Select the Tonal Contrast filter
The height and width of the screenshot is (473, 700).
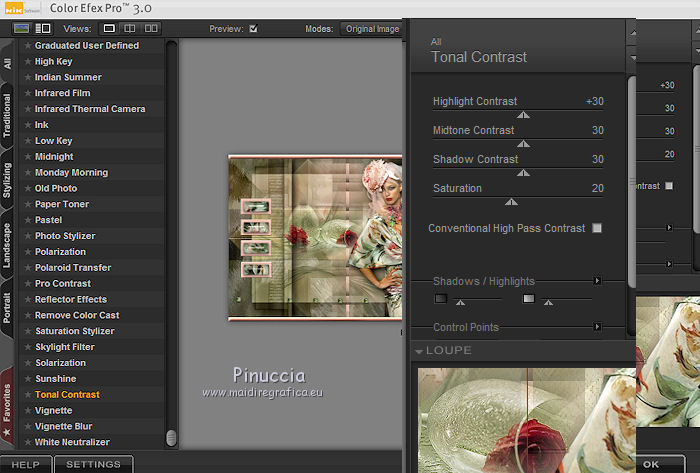pos(67,394)
